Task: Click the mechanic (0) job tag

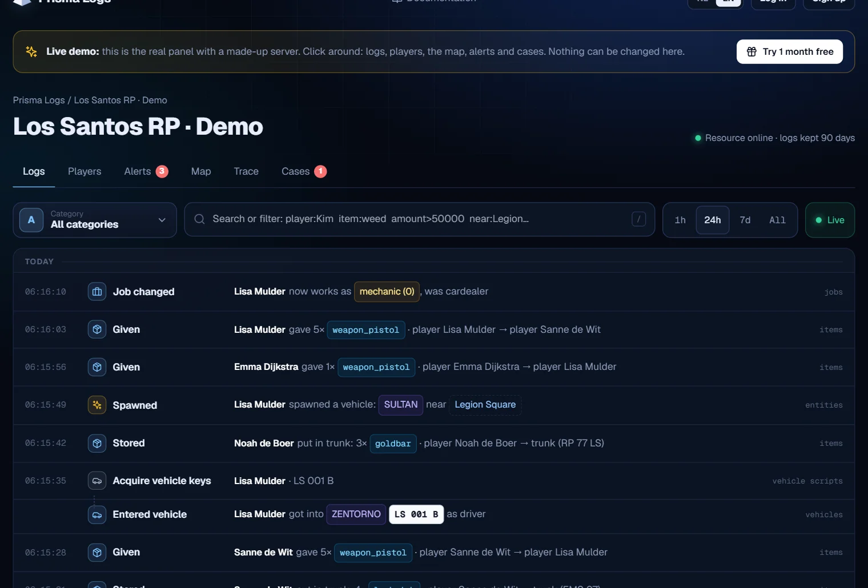Action: [387, 292]
